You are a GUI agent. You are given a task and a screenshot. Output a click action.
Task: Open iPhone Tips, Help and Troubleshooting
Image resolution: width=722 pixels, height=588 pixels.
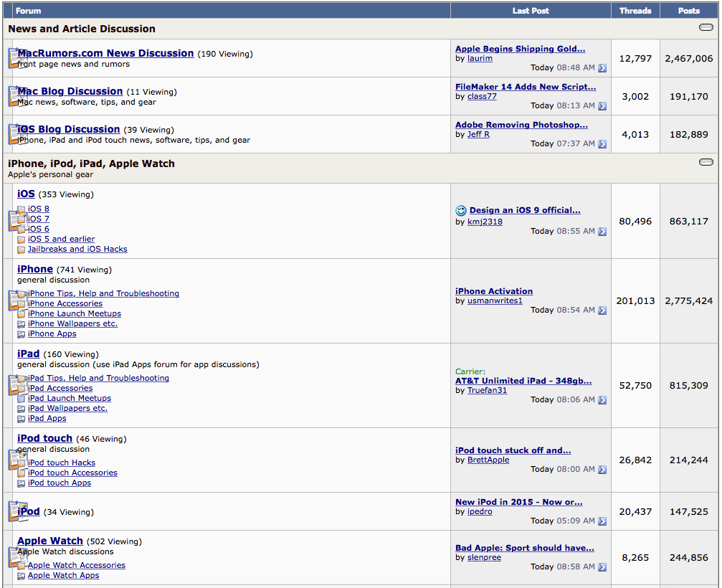[103, 293]
